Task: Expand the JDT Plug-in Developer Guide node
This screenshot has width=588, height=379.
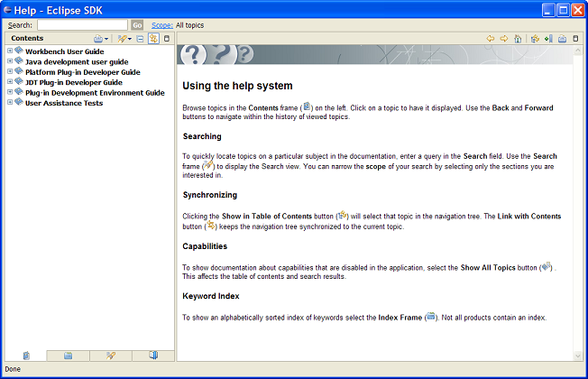Action: coord(10,81)
